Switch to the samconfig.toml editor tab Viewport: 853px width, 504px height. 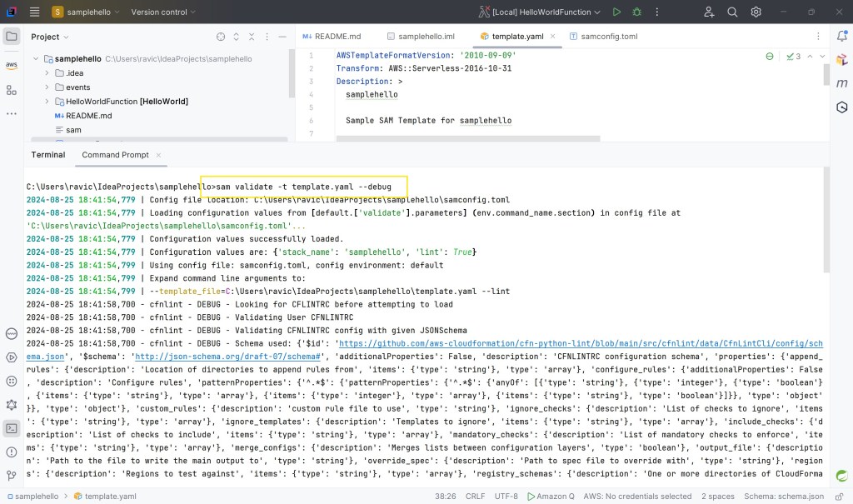(x=603, y=37)
